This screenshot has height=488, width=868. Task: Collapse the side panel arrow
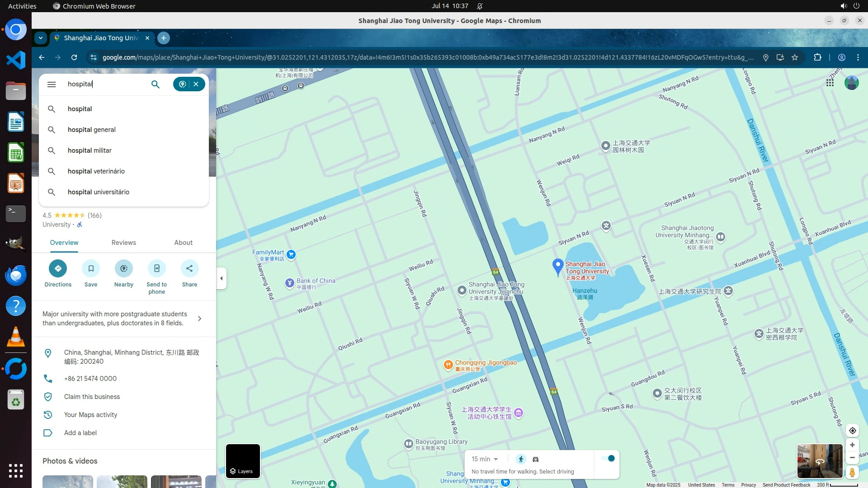[x=221, y=278]
